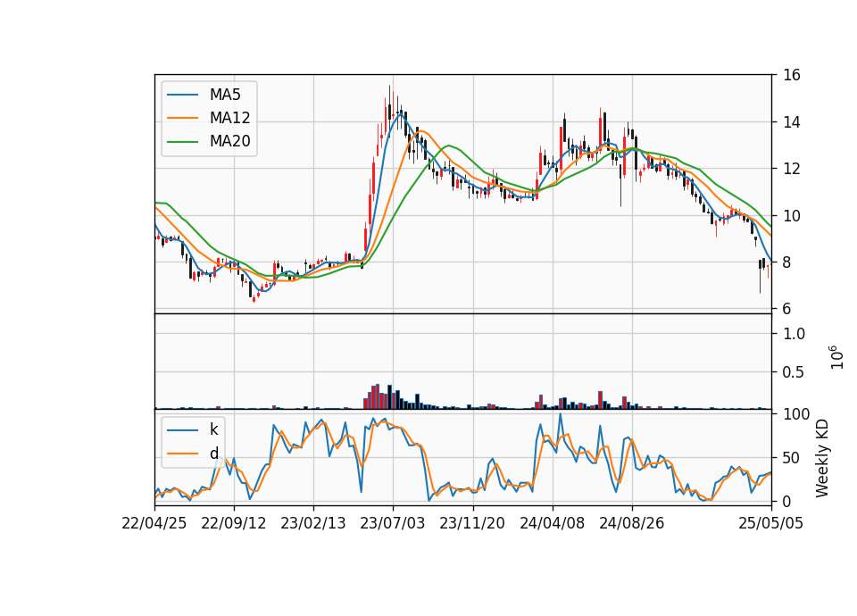Viewport: 857px width, 616px height.
Task: Click the price axis value 16
Action: click(x=792, y=75)
